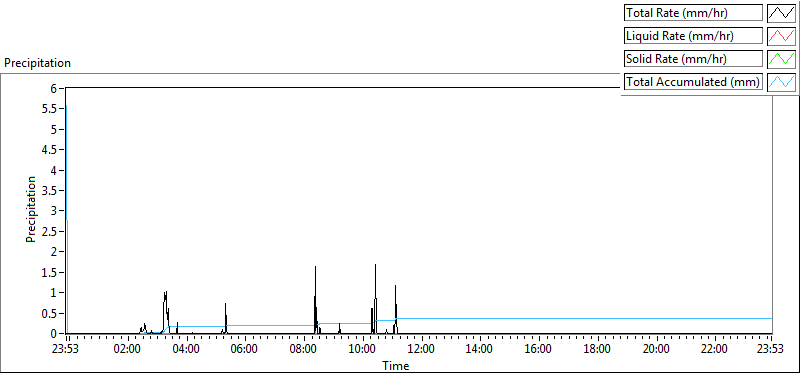Screen dimensions: 800x373
Task: Click the tallest peak near 10:30
Action: (x=376, y=264)
